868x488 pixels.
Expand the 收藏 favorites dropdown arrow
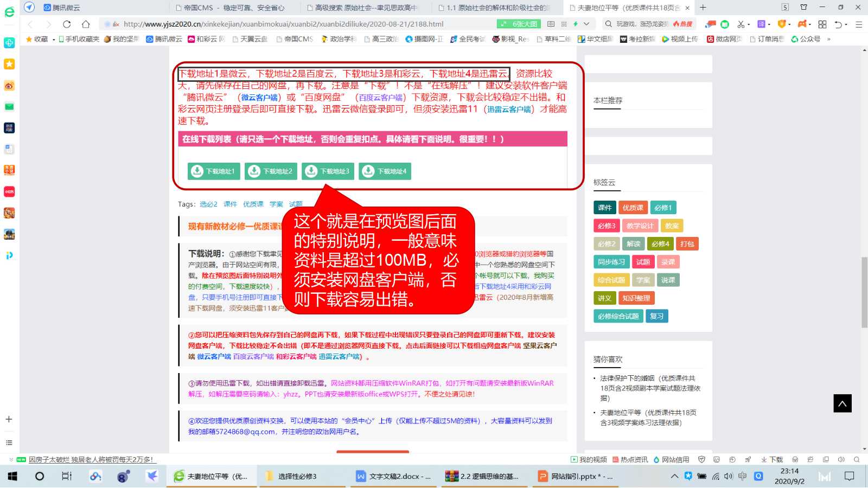click(54, 40)
